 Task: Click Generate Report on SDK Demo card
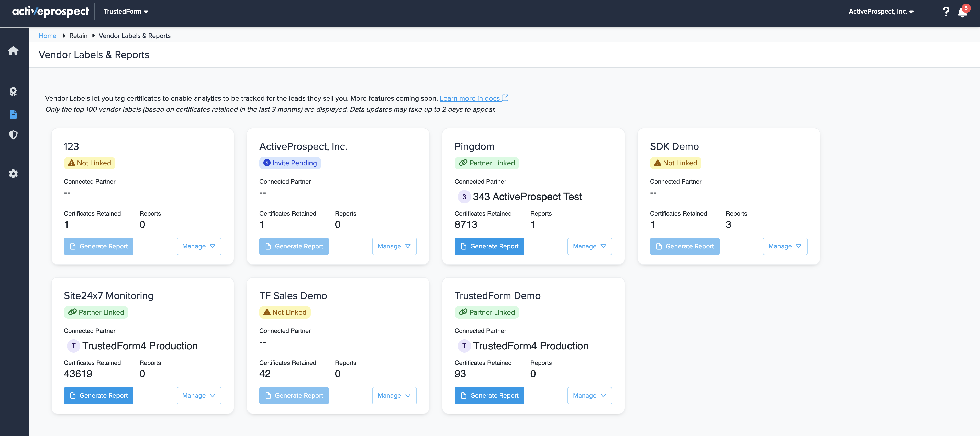pos(685,246)
